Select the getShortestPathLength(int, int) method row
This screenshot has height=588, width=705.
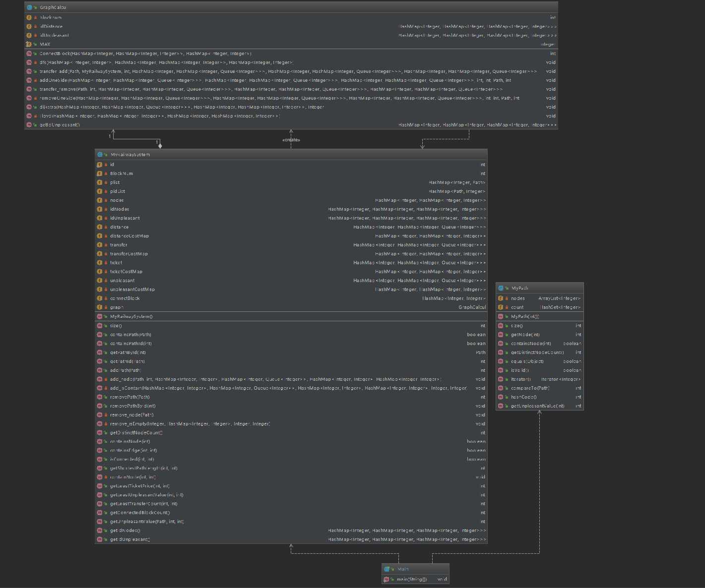[291, 468]
